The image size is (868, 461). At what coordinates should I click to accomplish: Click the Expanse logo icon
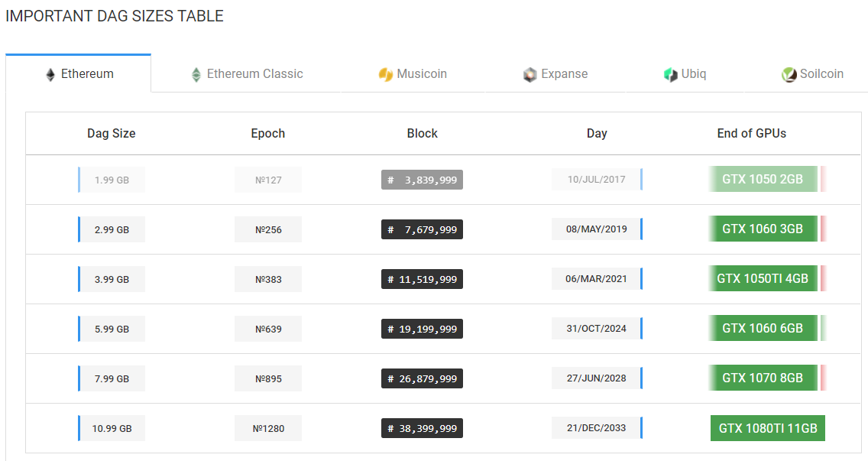click(530, 74)
